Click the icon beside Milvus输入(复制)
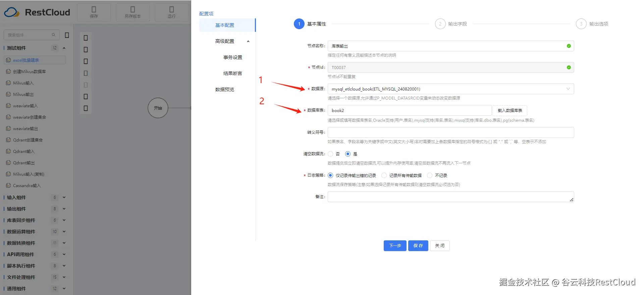 (x=8, y=174)
